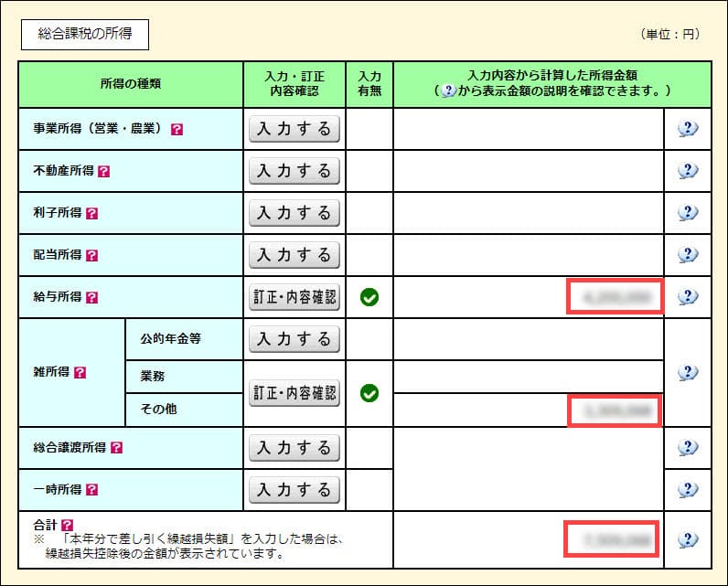Open help icon next to 給与所得 label
This screenshot has height=586, width=728.
(x=91, y=297)
